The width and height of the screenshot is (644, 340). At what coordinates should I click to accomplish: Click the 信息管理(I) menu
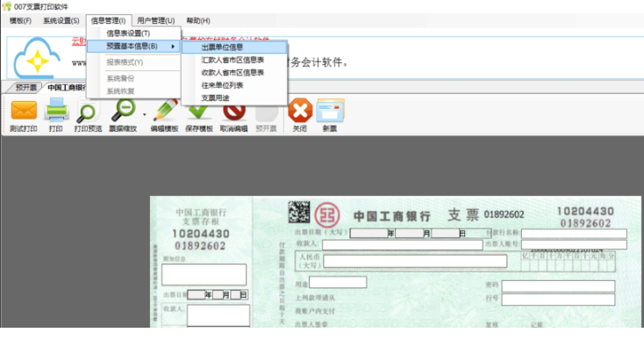pyautogui.click(x=109, y=20)
